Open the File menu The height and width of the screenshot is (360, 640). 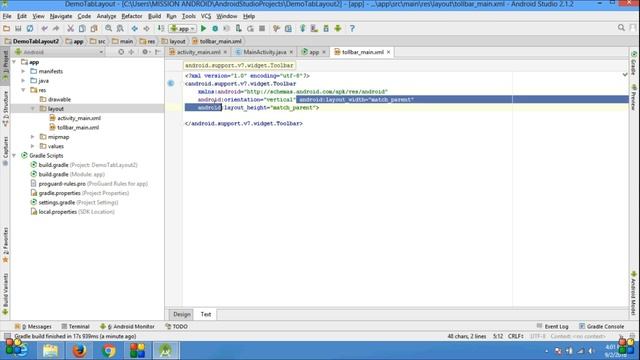tap(7, 16)
